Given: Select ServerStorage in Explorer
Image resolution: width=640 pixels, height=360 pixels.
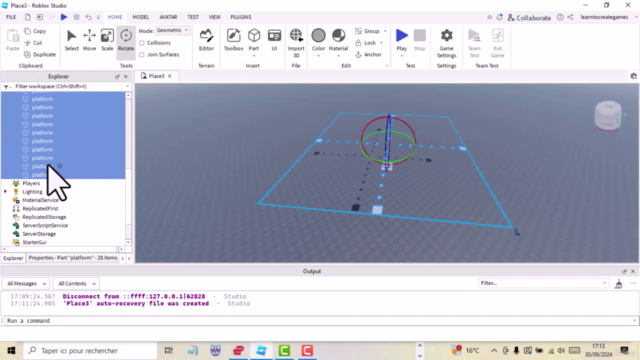Looking at the screenshot, I should click(39, 234).
